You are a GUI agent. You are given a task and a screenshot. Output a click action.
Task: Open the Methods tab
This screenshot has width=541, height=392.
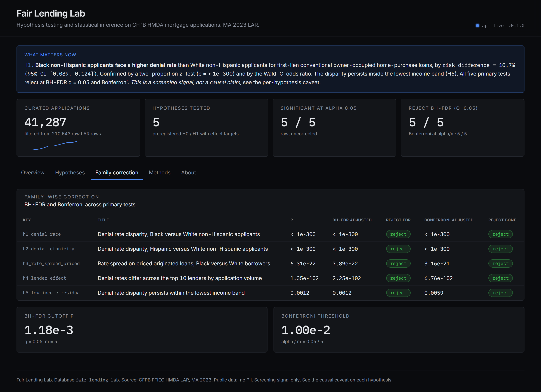(x=160, y=173)
